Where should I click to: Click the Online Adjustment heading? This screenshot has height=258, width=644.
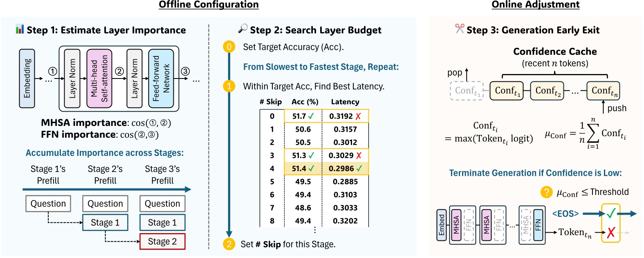pyautogui.click(x=535, y=5)
